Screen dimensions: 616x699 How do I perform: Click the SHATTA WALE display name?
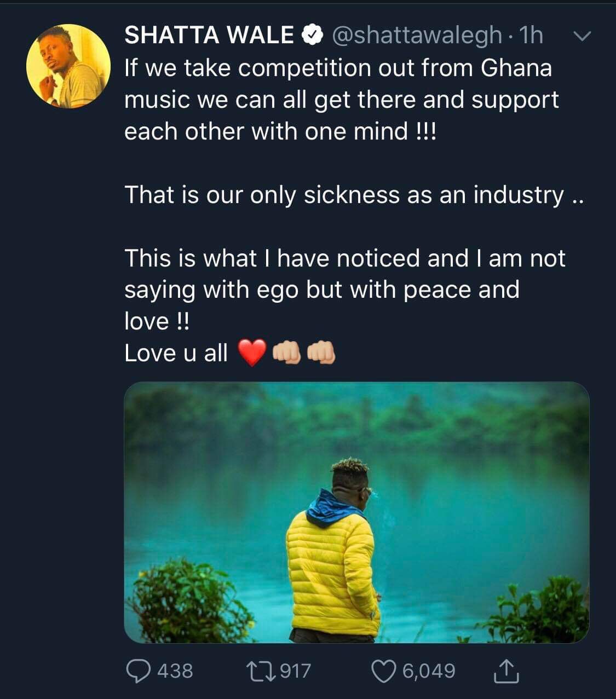(x=209, y=36)
